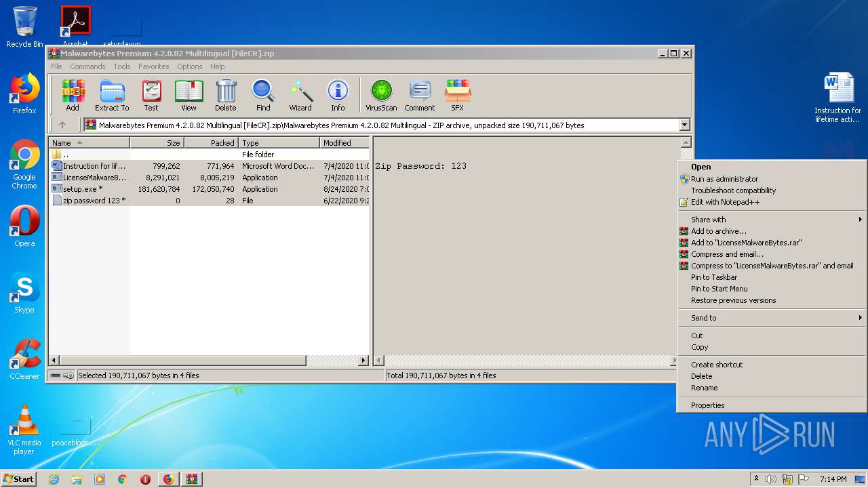Open the Favorites menu
868x488 pixels.
154,66
